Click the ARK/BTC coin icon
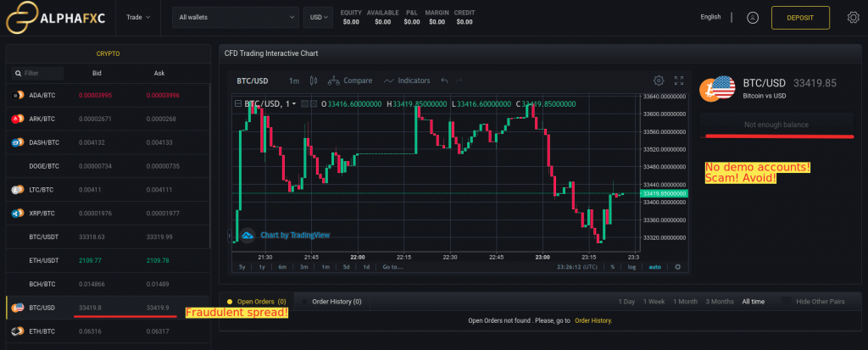The width and height of the screenshot is (868, 350). point(17,119)
